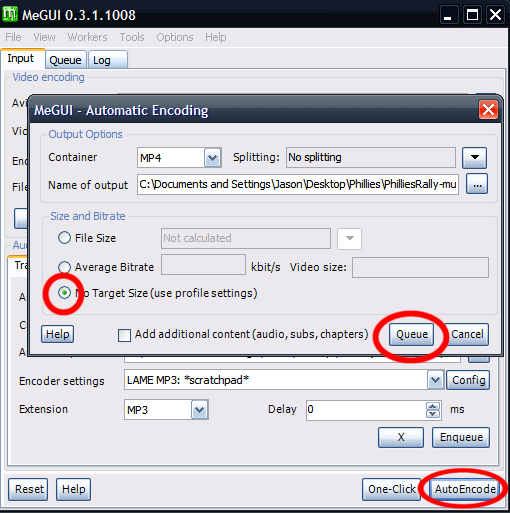Image resolution: width=510 pixels, height=513 pixels.
Task: Enable Add additional content checkbox
Action: point(124,335)
